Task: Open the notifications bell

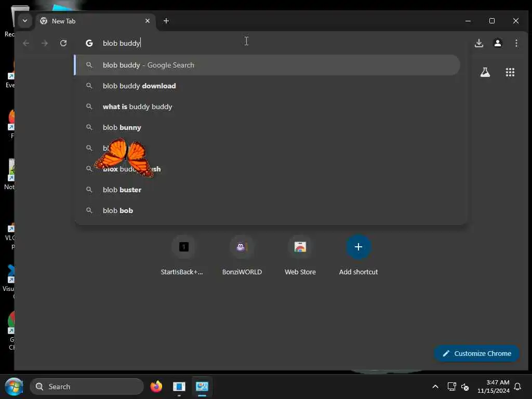Action: click(x=517, y=387)
